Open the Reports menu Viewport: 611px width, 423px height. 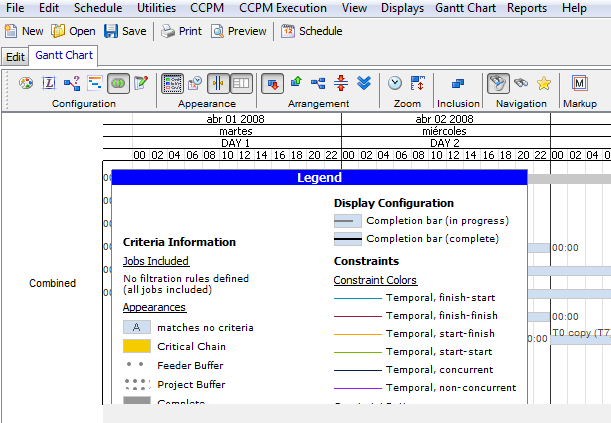click(526, 8)
